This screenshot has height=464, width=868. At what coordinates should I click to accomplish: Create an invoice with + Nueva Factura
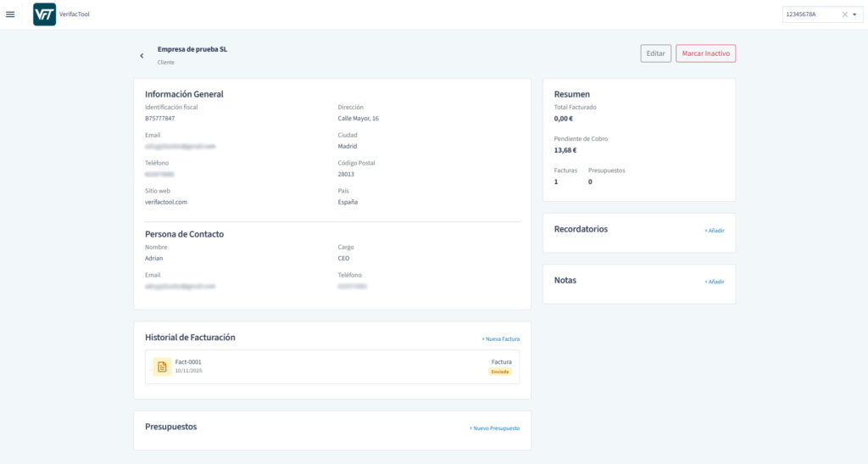click(x=500, y=339)
